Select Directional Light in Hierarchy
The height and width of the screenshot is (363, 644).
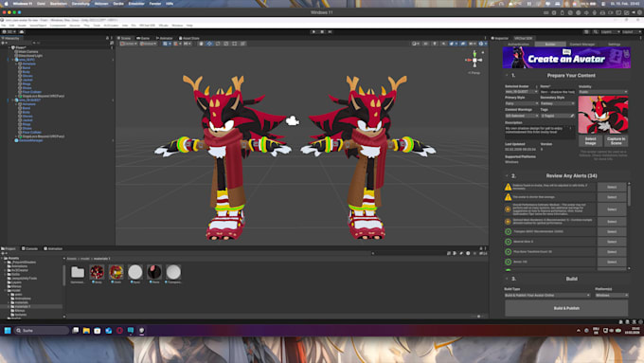[30, 56]
